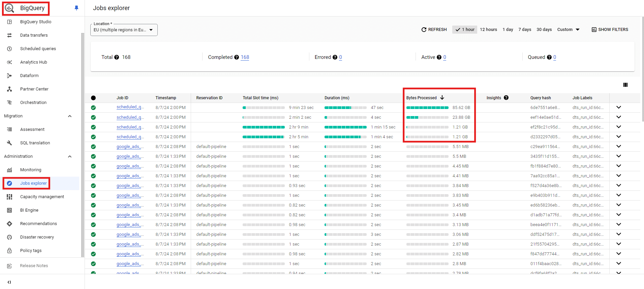This screenshot has height=289, width=644.
Task: Click bytes bar for 85.62 GB row
Action: point(427,108)
